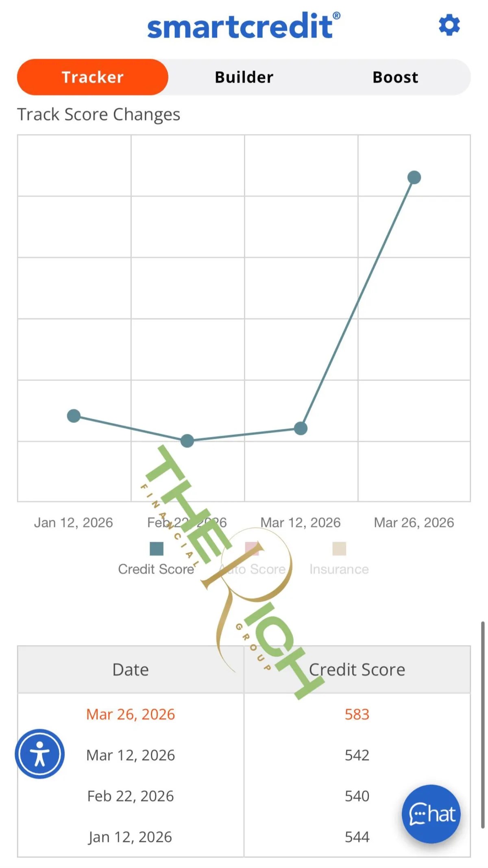Select the Mar 26, 2026 chart data point

414,177
